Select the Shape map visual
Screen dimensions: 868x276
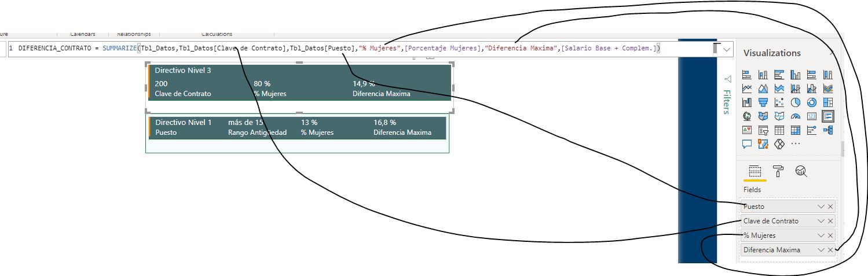coord(779,116)
